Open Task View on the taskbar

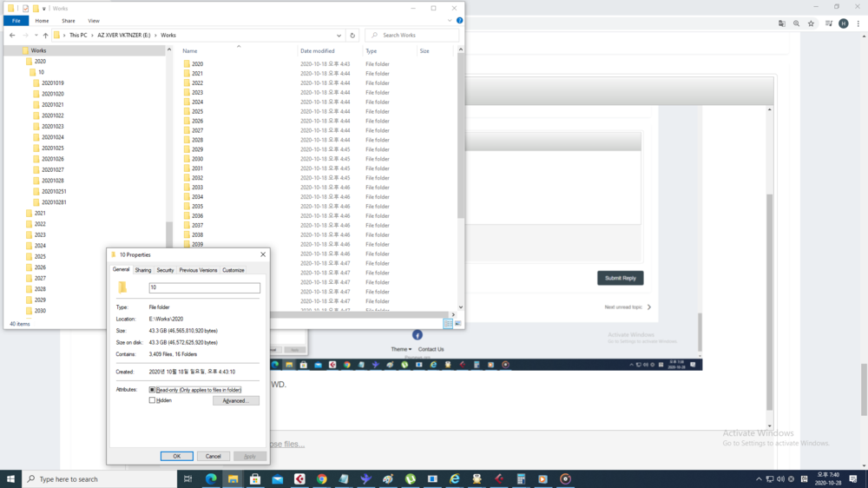188,478
